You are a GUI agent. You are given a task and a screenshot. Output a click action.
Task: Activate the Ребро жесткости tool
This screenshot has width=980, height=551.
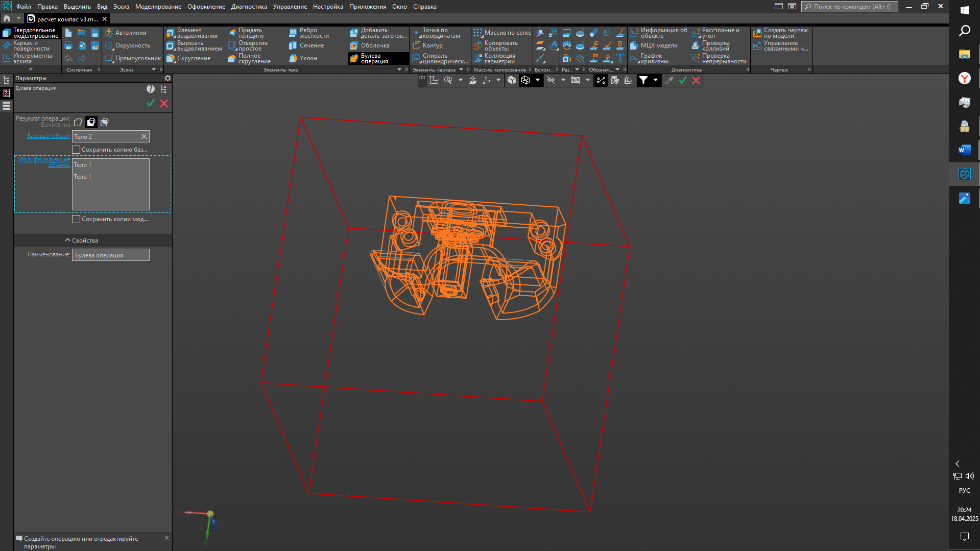pos(309,33)
